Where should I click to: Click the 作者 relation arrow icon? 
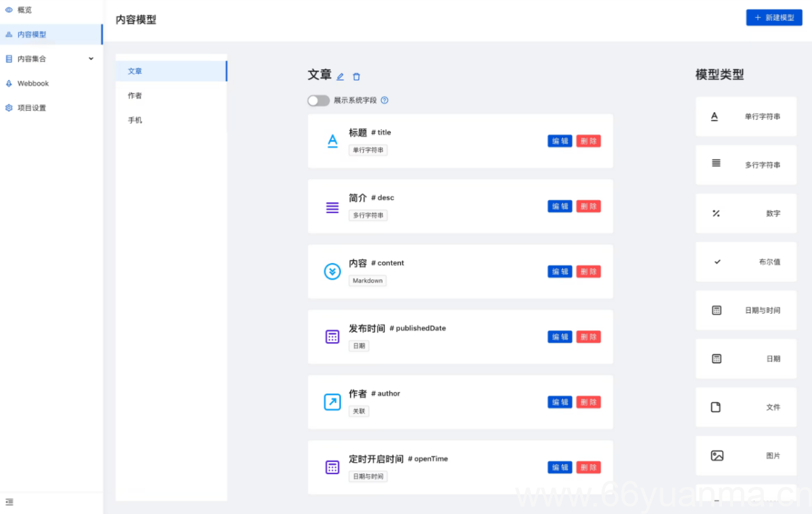pyautogui.click(x=332, y=402)
